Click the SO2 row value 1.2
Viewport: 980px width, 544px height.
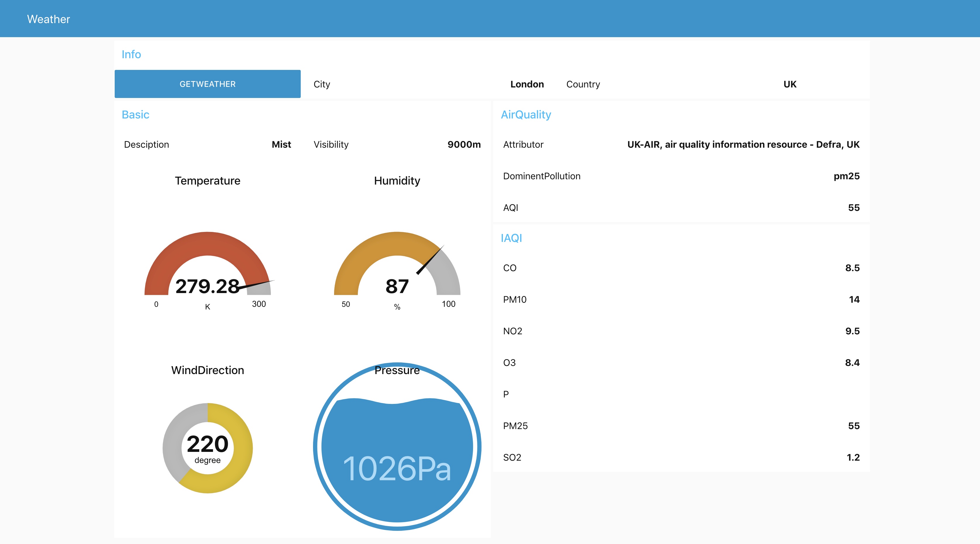coord(852,457)
